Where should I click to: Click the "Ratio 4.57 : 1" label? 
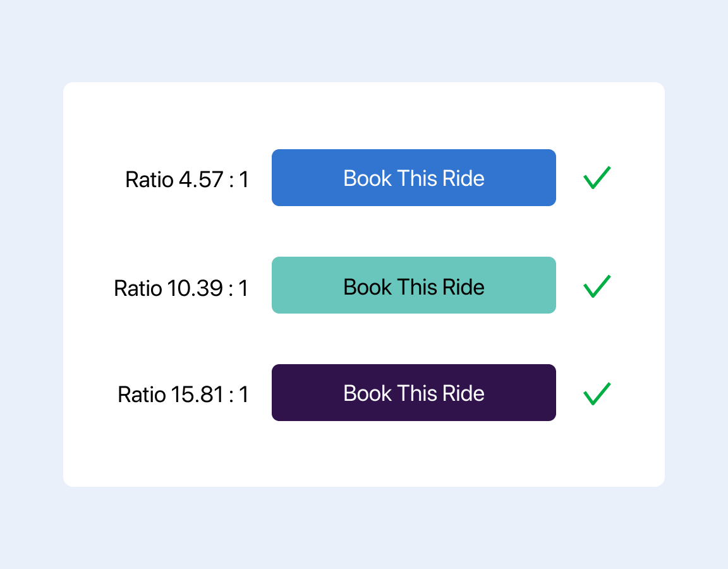pyautogui.click(x=187, y=180)
